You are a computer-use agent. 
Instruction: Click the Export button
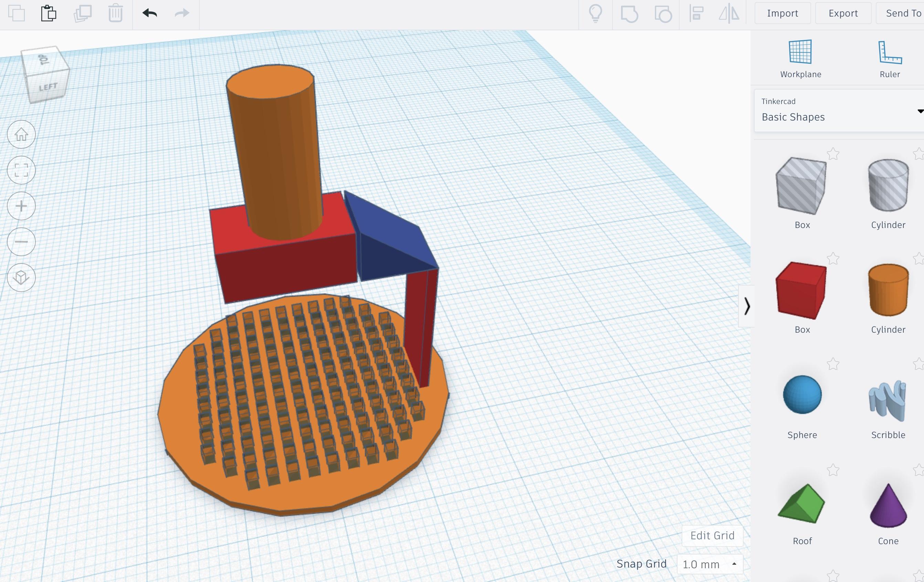coord(843,13)
